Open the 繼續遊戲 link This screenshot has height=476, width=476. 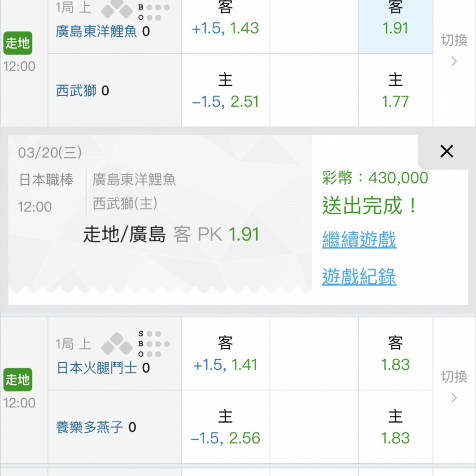[x=359, y=239]
